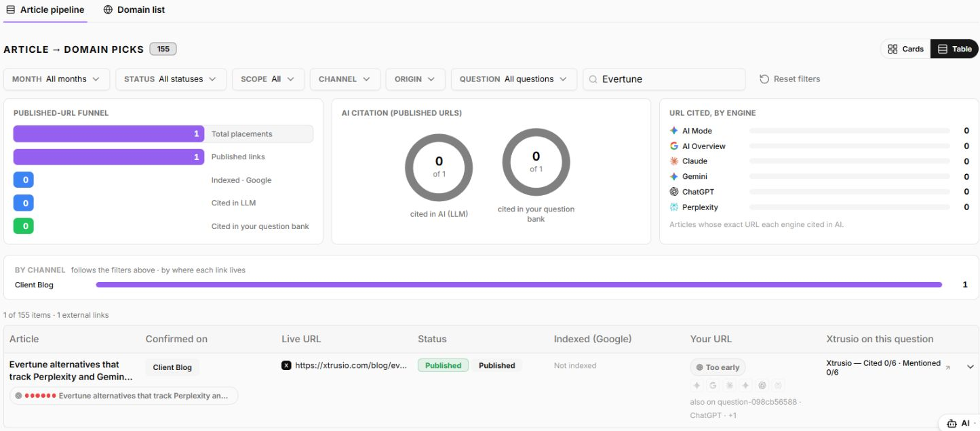This screenshot has height=431, width=980.
Task: Click the green question bank count badge
Action: click(x=24, y=226)
